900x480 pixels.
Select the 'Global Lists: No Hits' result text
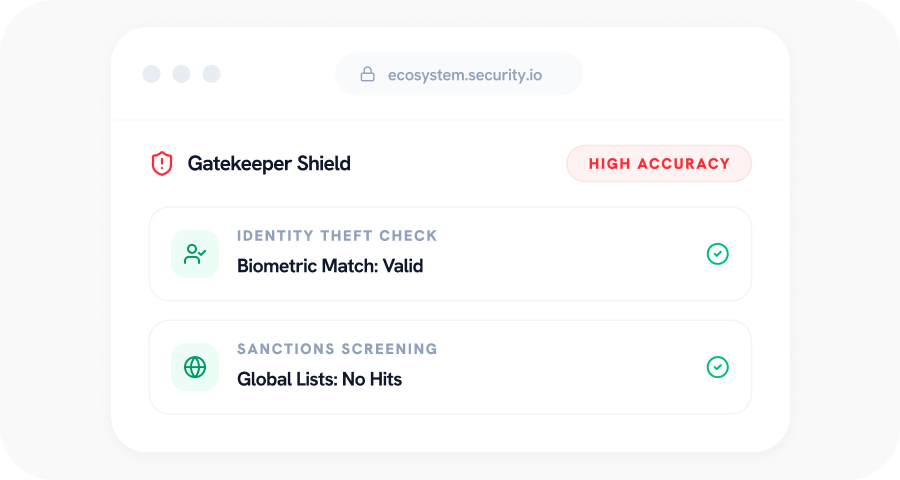pyautogui.click(x=319, y=379)
